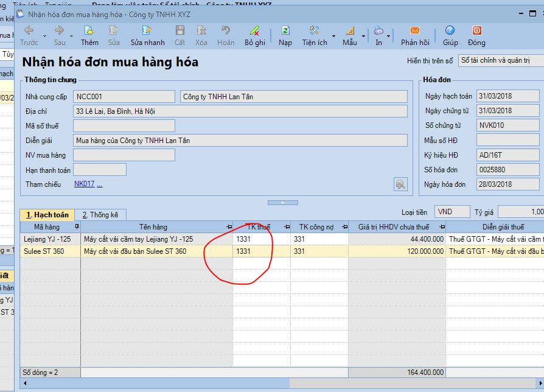Click the Ngày chứng từ date field
Viewport: 544px width, 392px height.
coord(507,110)
